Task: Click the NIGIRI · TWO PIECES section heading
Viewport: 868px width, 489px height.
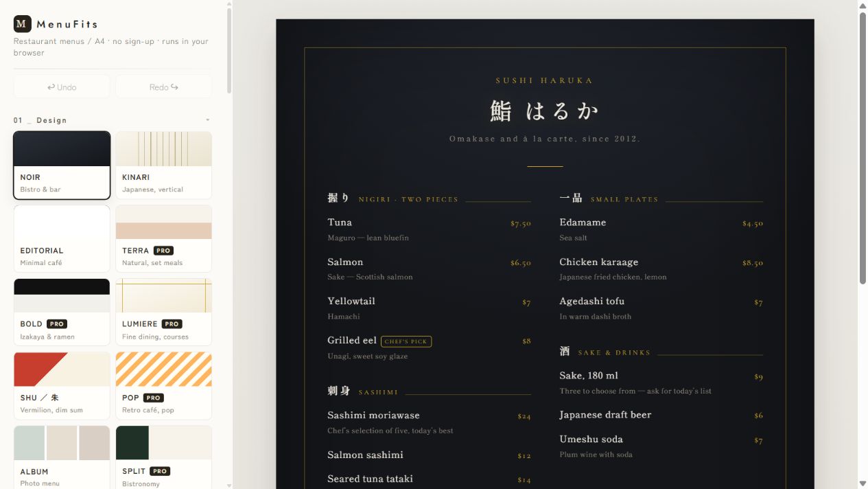Action: click(408, 199)
